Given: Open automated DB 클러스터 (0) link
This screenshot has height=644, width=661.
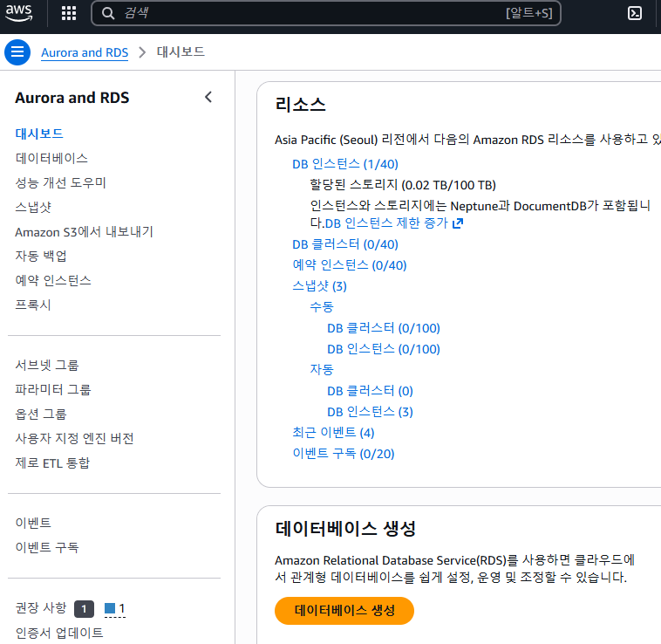Looking at the screenshot, I should coord(370,391).
